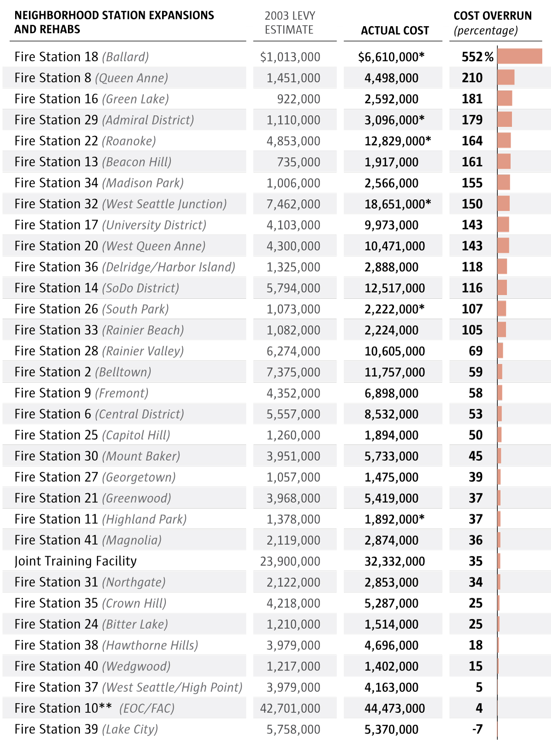Select Fire Station 22 (Roanoke) row label
Image resolution: width=551 pixels, height=756 pixels.
point(85,141)
